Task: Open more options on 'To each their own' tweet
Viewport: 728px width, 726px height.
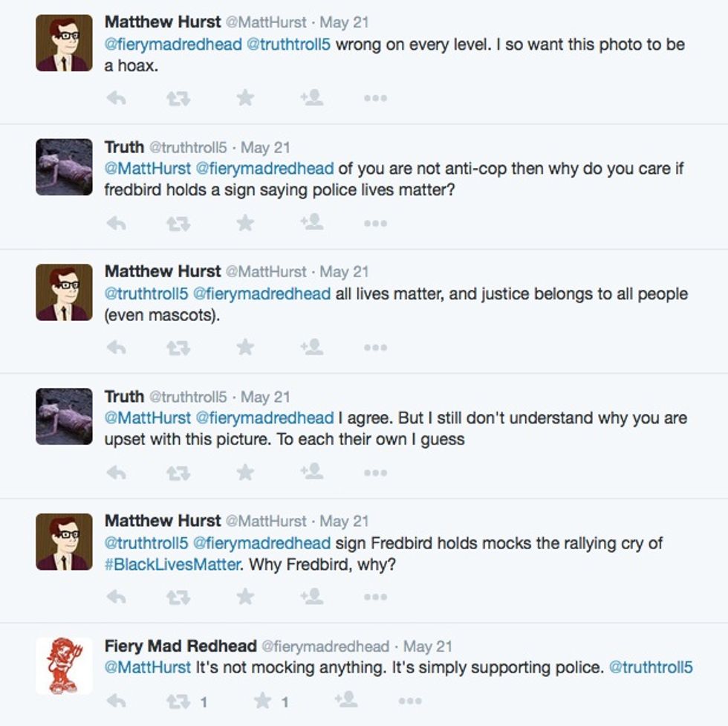Action: click(375, 471)
